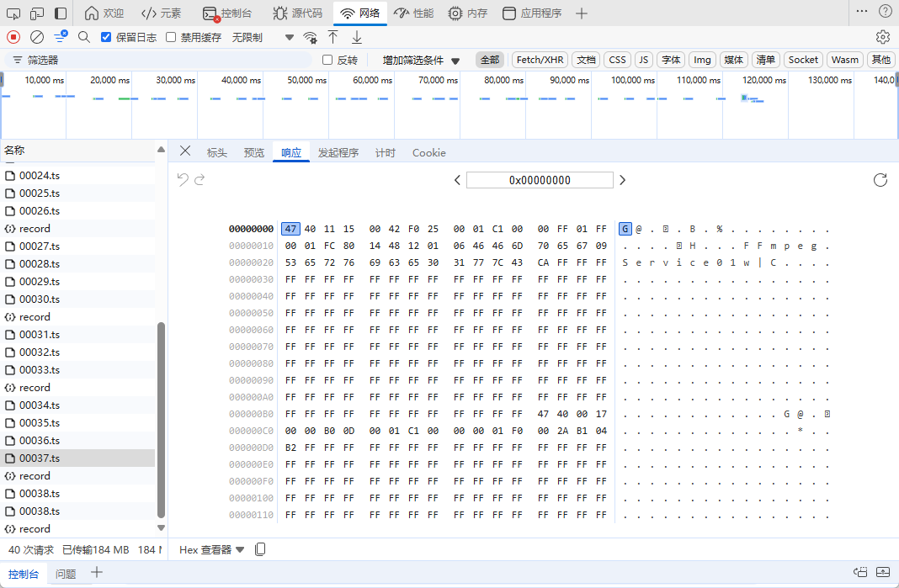View the Cookie tab

point(428,152)
